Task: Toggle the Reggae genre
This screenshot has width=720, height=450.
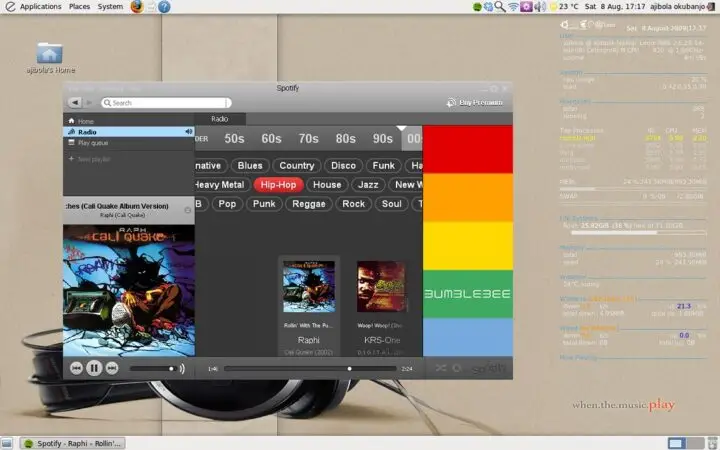Action: pos(309,204)
